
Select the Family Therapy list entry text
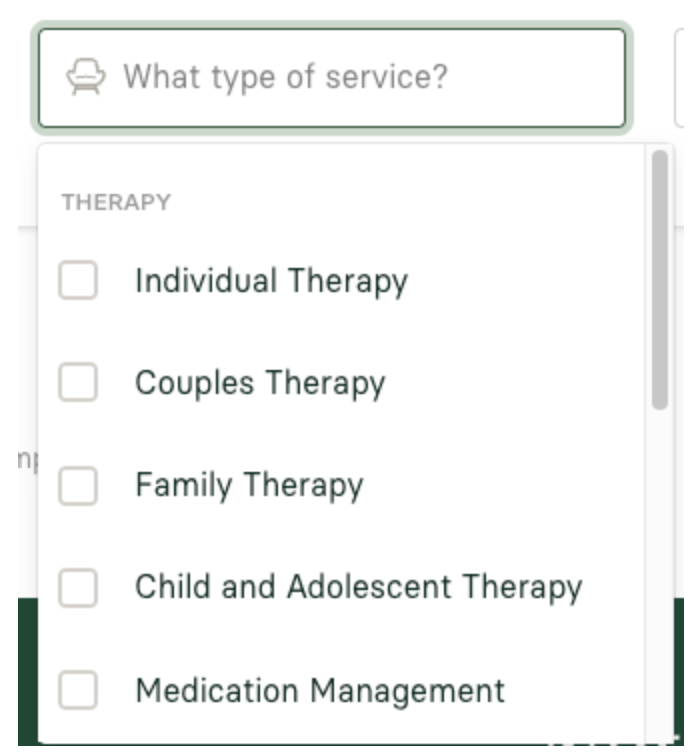click(x=249, y=486)
